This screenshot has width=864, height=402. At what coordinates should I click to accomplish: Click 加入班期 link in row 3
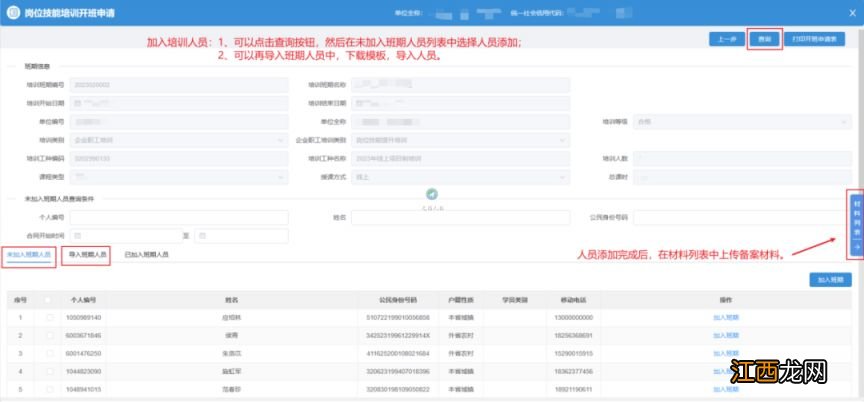(726, 354)
